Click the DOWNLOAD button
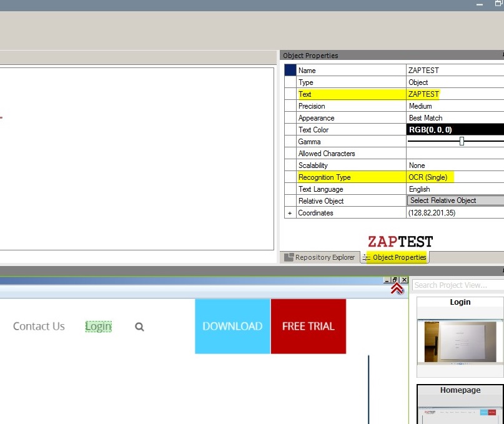Viewport: 504px width, 424px height. click(x=232, y=326)
